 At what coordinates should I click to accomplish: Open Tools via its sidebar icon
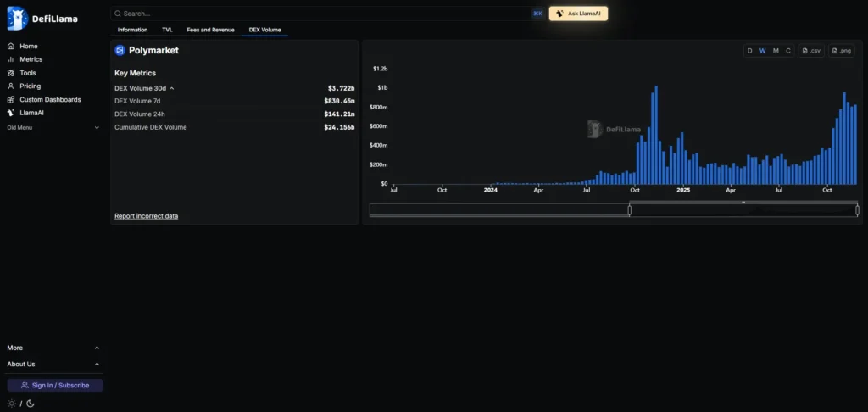click(x=11, y=73)
